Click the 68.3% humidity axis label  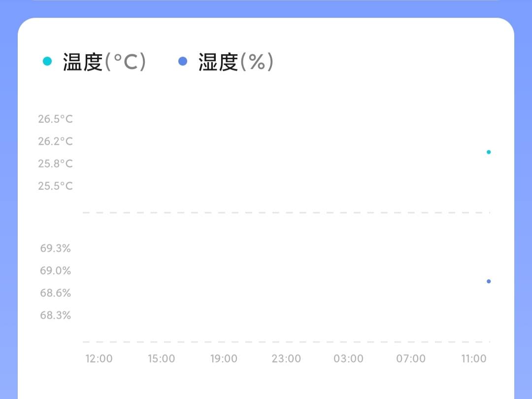coord(56,315)
